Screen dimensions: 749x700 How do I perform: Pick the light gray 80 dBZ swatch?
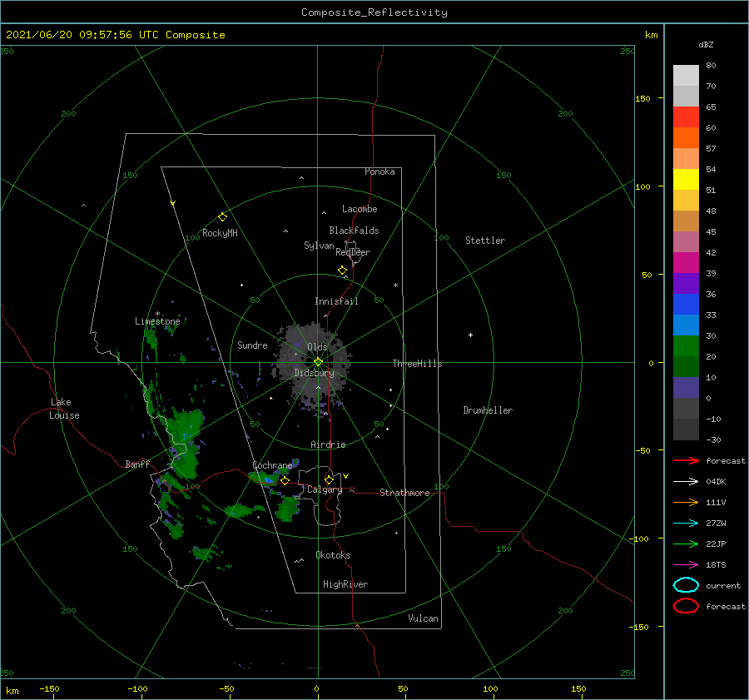[x=686, y=76]
